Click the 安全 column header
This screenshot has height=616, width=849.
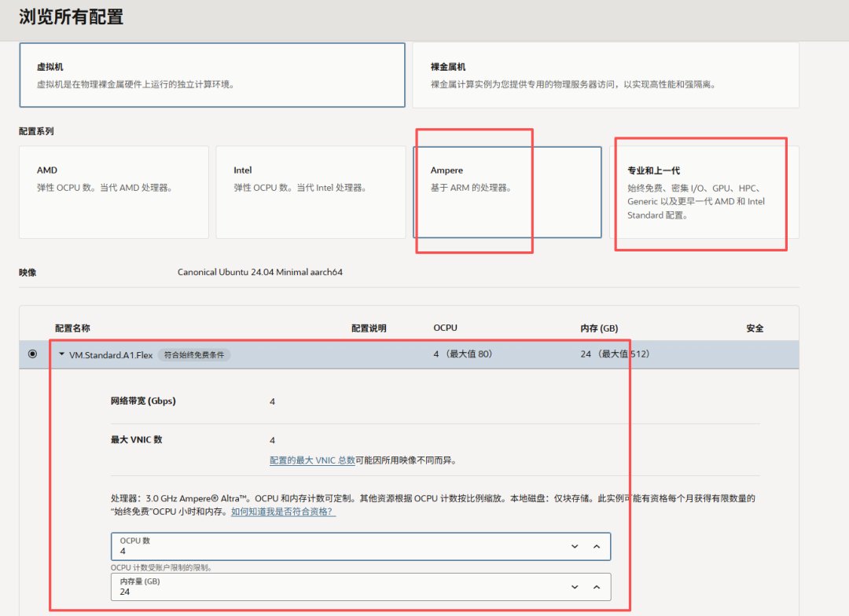755,328
